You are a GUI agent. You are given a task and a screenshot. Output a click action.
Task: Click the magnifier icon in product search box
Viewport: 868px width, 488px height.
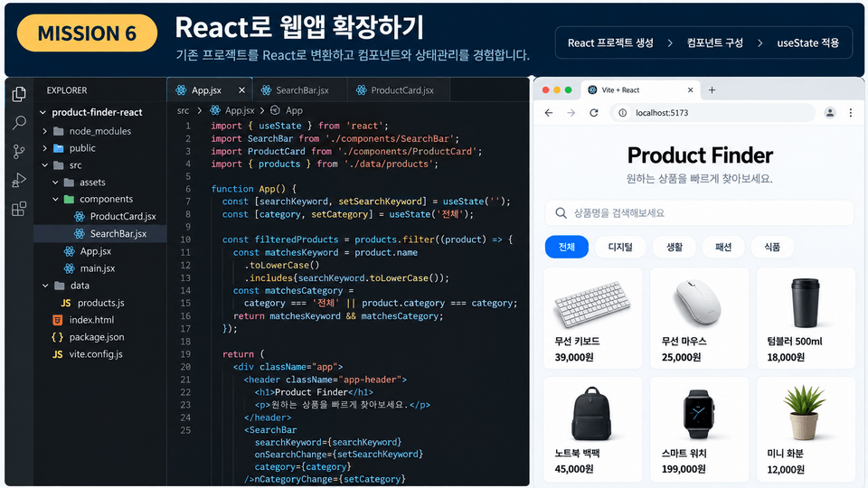pyautogui.click(x=561, y=213)
